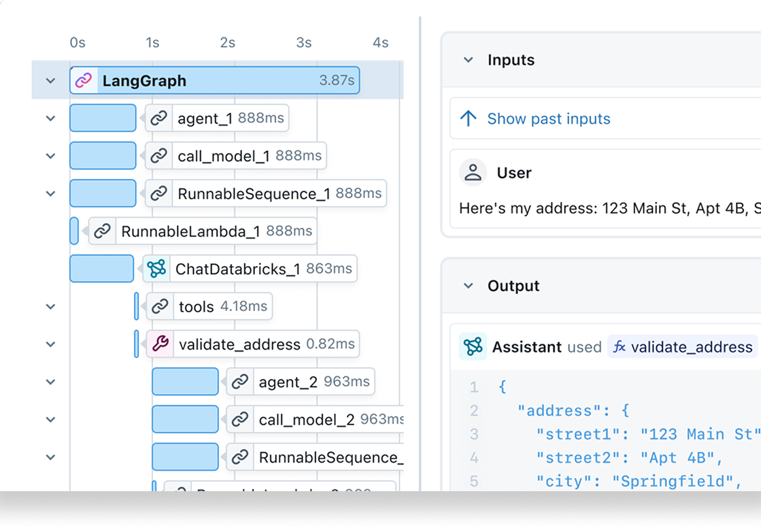Click the chain icon beside agent_1
761x532 pixels.
tap(158, 118)
